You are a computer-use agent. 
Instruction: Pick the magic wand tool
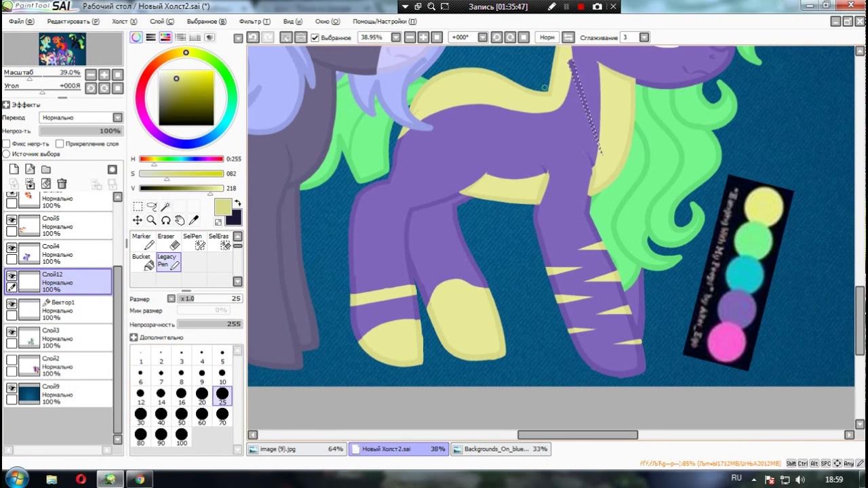[x=165, y=207]
